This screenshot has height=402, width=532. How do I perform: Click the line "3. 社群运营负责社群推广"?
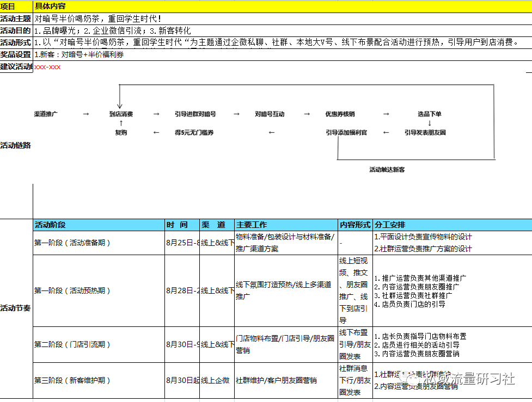point(413,295)
